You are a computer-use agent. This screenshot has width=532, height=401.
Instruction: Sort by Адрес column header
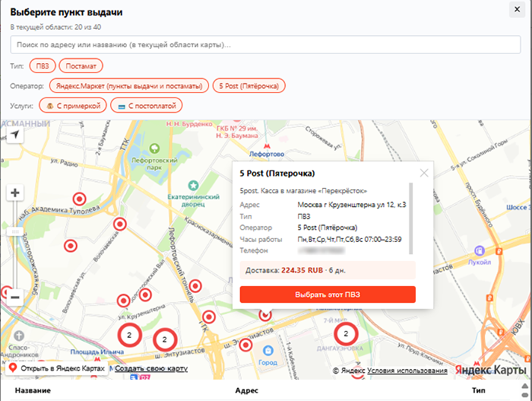coord(247,390)
